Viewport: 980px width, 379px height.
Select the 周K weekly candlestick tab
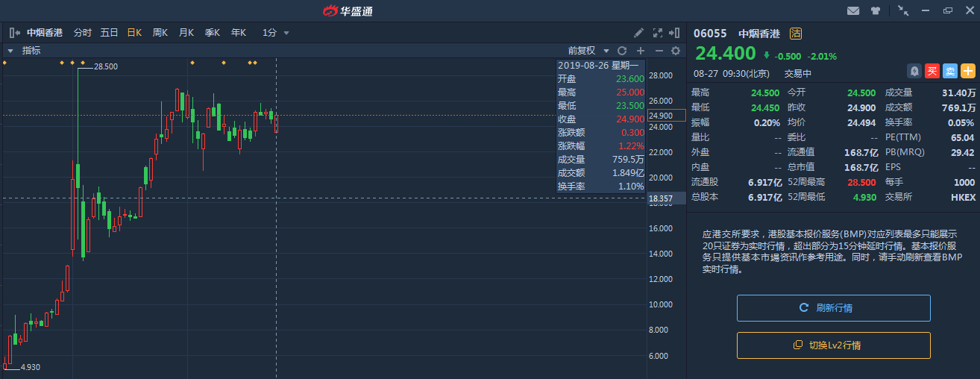160,33
